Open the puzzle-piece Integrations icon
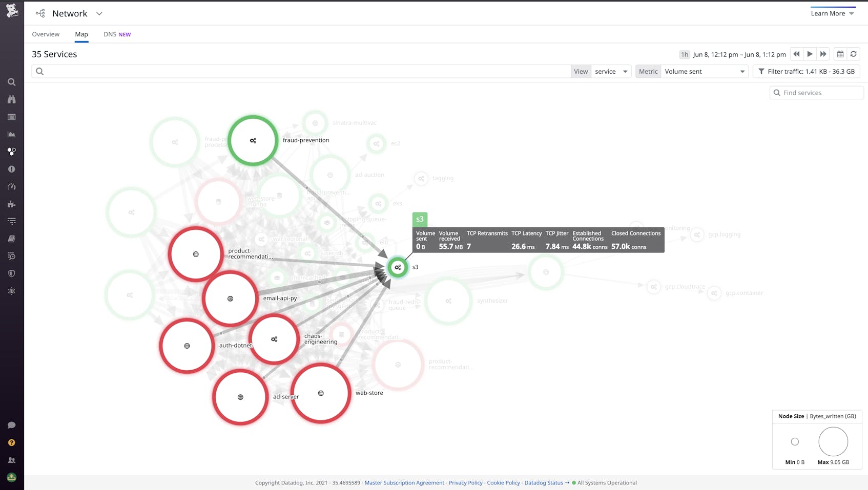Viewport: 868px width, 490px height. 11,204
